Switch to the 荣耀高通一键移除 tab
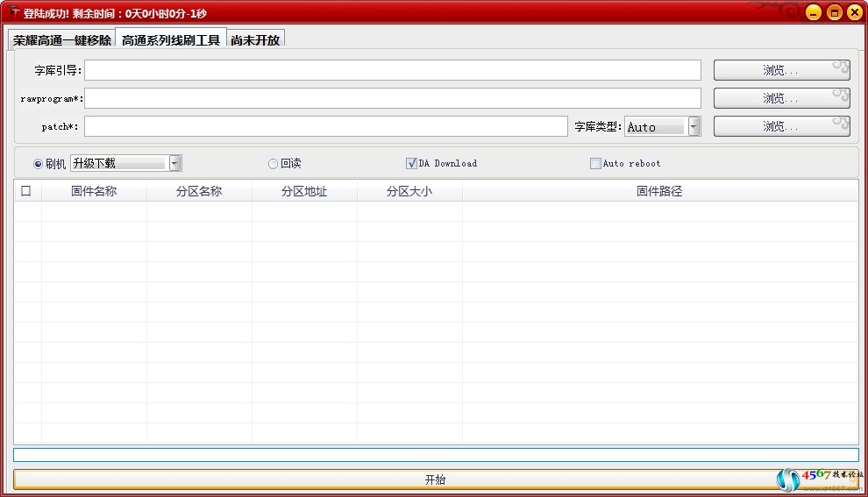 tap(62, 39)
